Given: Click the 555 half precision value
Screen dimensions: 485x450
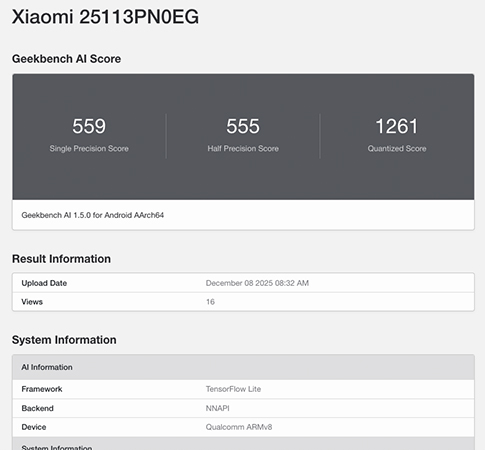Looking at the screenshot, I should (243, 126).
